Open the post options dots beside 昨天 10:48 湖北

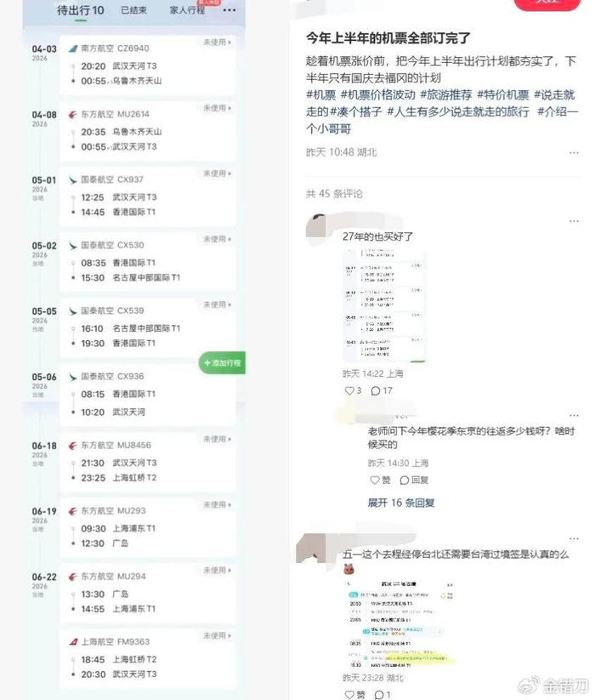[x=574, y=153]
